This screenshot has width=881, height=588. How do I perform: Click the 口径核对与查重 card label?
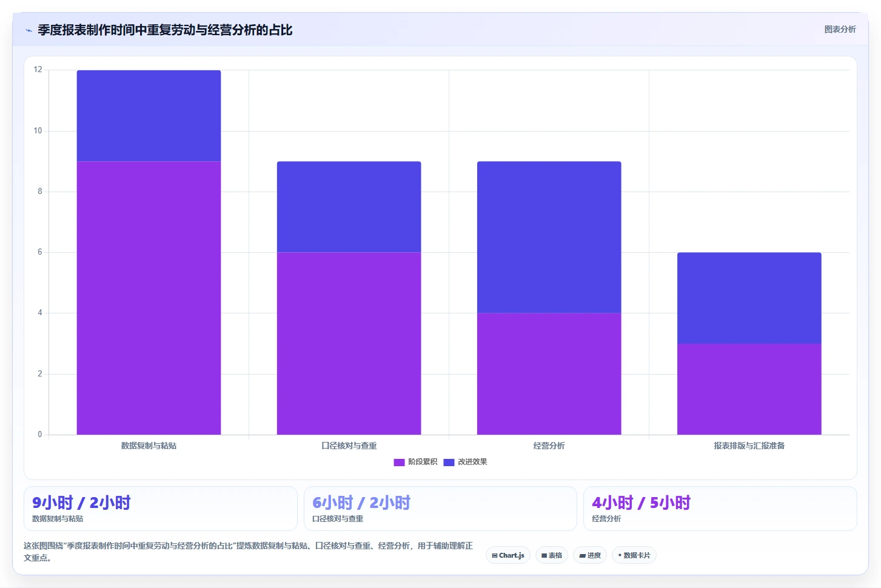(x=338, y=519)
